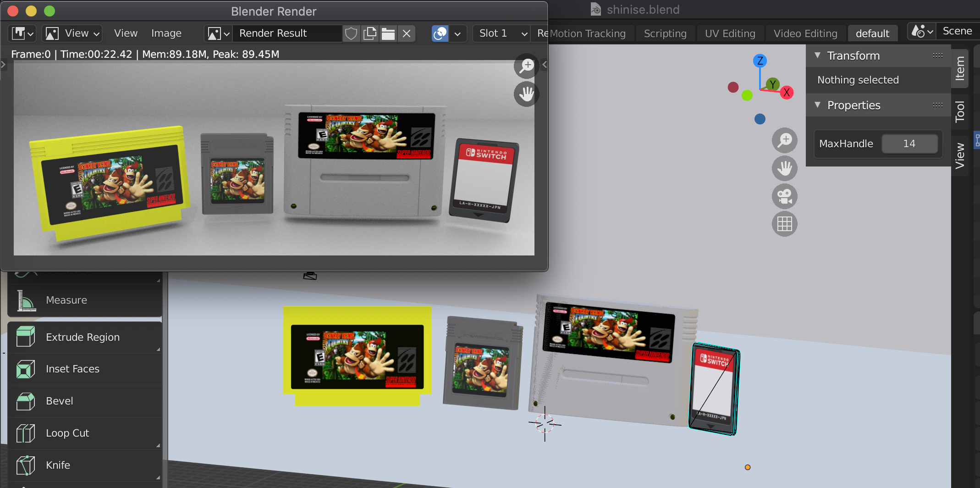
Task: Collapse the Properties panel
Action: [817, 105]
